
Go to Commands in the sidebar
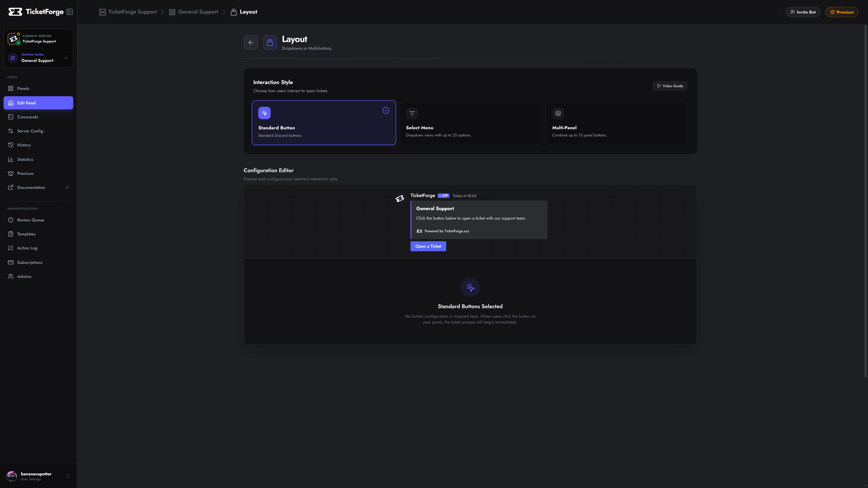tap(38, 117)
